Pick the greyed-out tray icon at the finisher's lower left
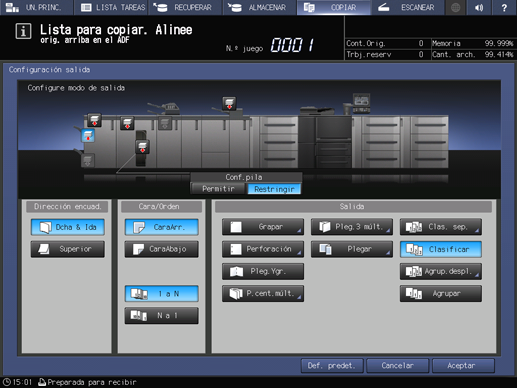 click(x=88, y=160)
